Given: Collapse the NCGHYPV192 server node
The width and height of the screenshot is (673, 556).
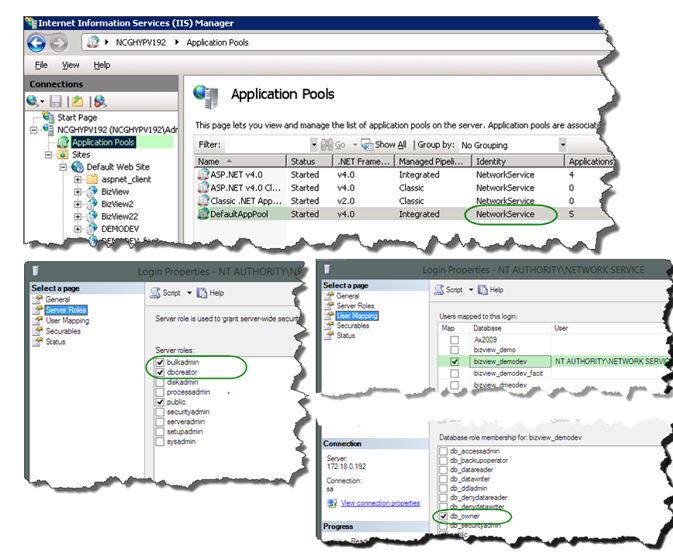Looking at the screenshot, I should tap(34, 129).
